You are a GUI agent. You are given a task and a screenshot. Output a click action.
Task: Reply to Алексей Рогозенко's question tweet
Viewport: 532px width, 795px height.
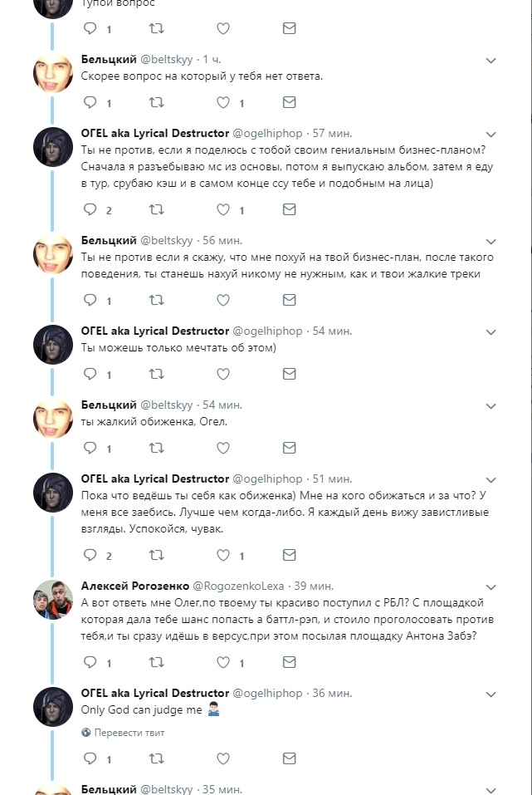(90, 663)
